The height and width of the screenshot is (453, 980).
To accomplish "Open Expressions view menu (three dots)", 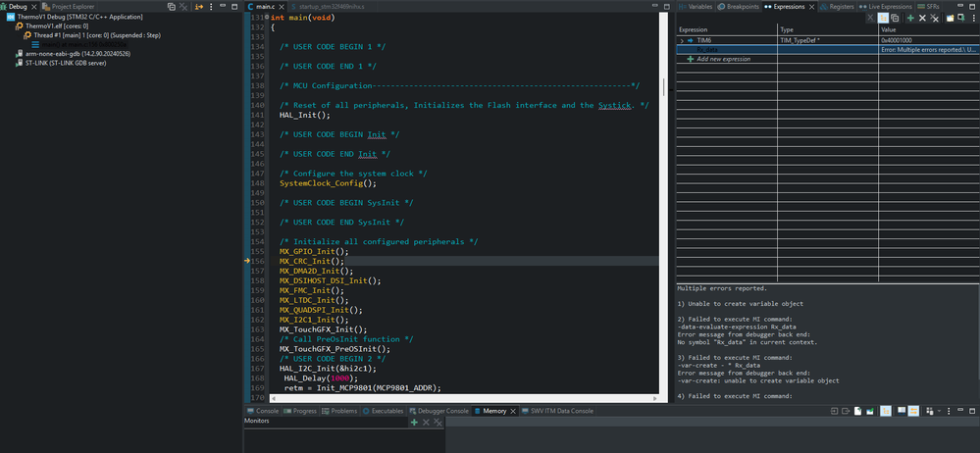I will tap(974, 18).
